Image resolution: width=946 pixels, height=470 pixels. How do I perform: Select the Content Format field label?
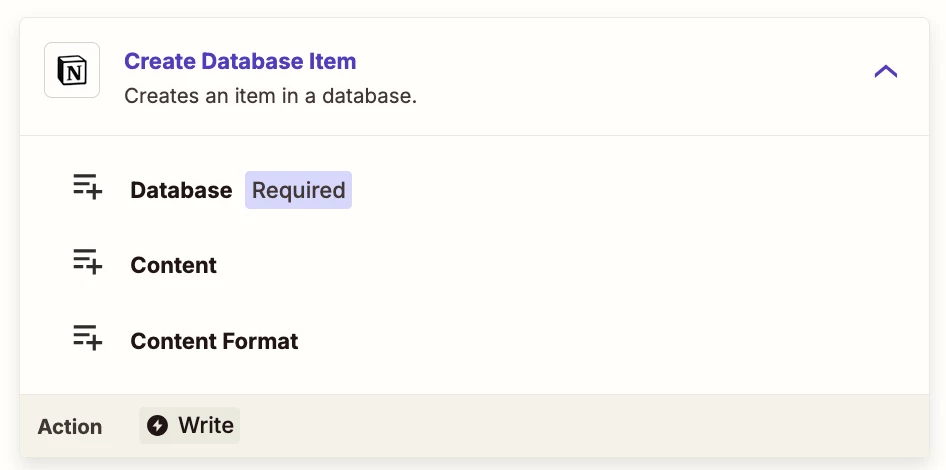click(x=214, y=341)
